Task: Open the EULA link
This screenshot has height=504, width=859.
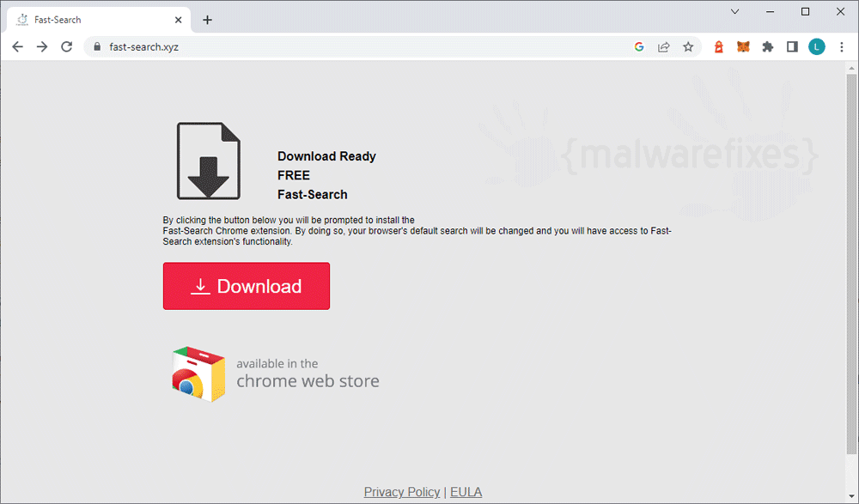Action: click(x=466, y=492)
